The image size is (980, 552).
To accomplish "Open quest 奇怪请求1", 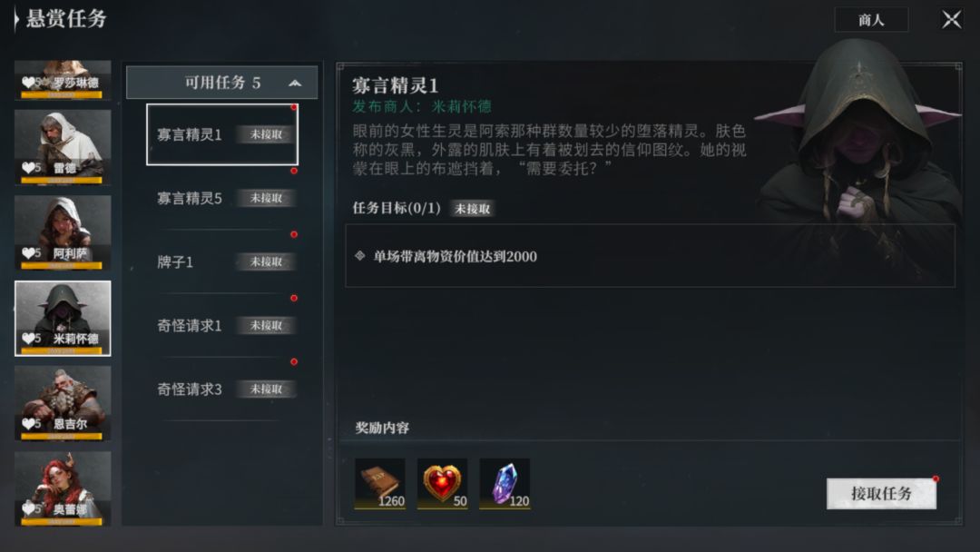I will pyautogui.click(x=222, y=326).
